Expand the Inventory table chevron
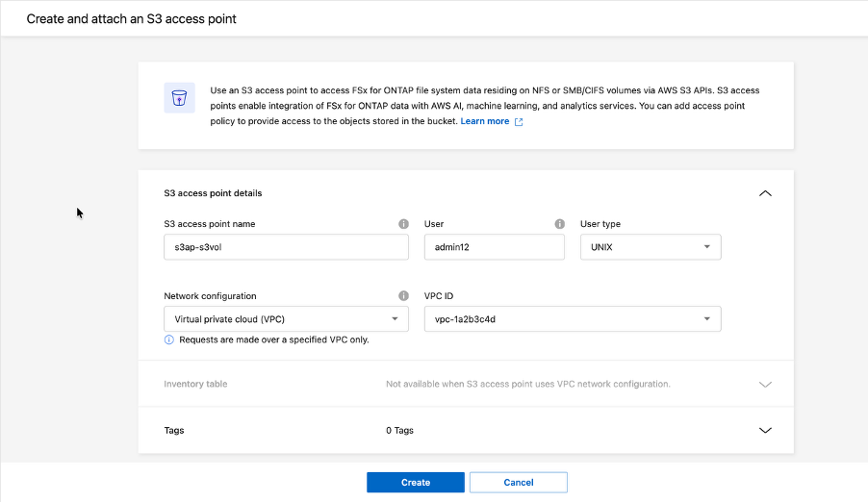Viewport: 868px width, 502px height. pos(765,384)
